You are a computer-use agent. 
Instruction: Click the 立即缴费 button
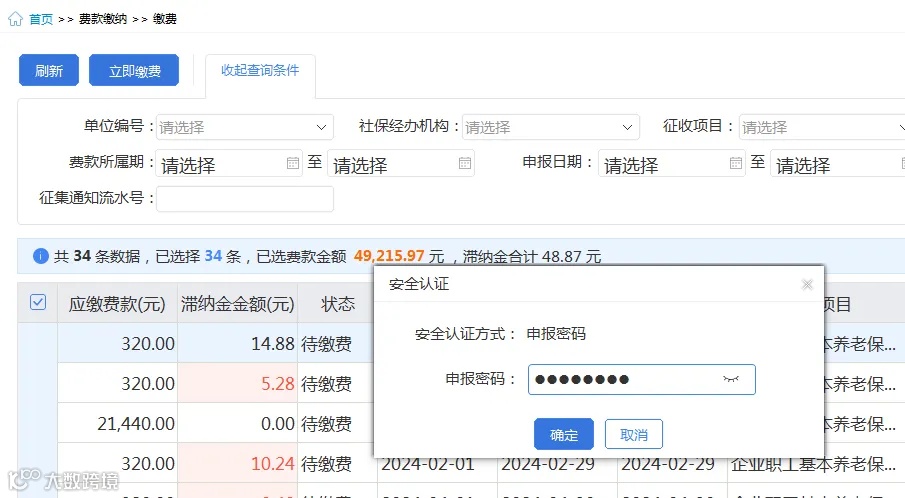[134, 70]
